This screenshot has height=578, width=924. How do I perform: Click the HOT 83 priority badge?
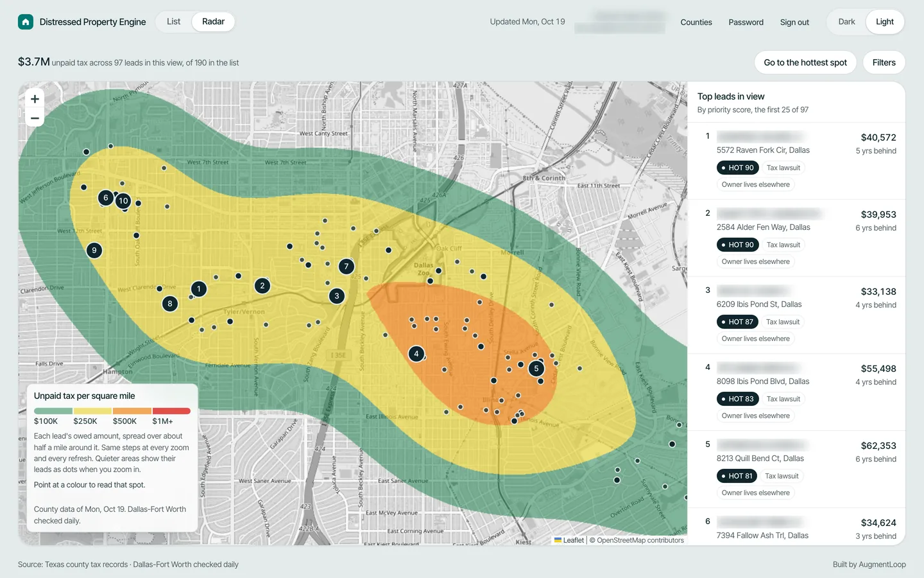[737, 399]
